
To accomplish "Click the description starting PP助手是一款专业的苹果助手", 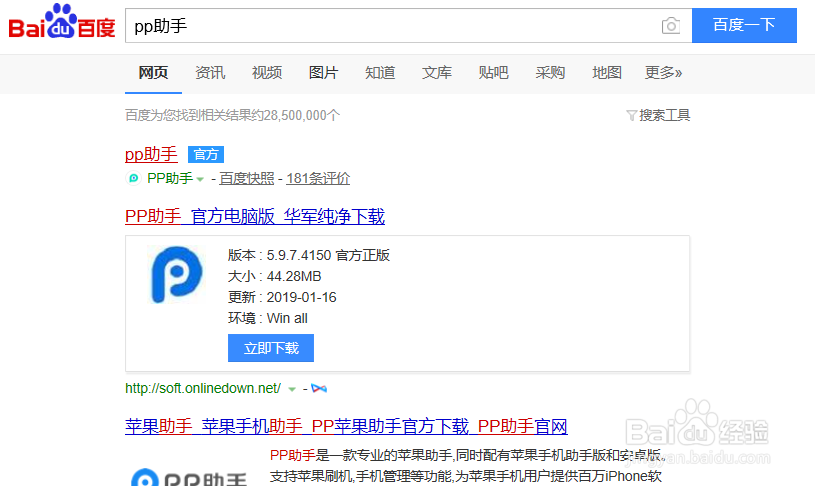I will [x=467, y=466].
